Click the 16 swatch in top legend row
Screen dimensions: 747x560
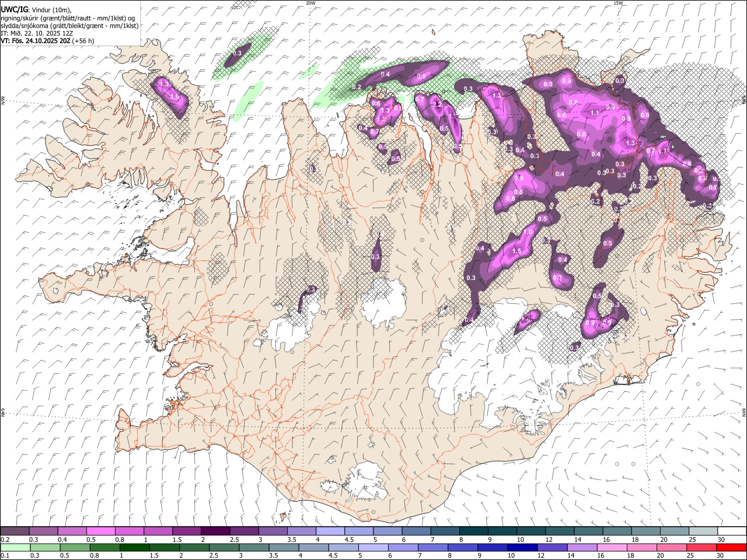click(617, 531)
